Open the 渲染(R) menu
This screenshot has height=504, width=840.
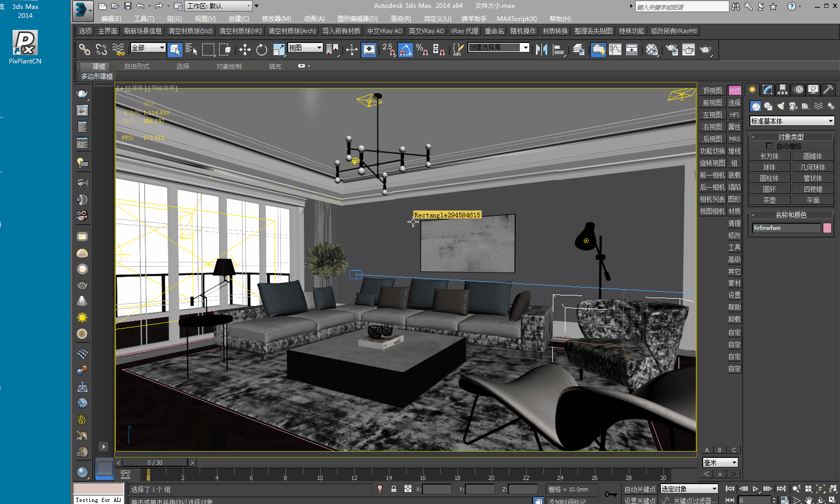(400, 19)
